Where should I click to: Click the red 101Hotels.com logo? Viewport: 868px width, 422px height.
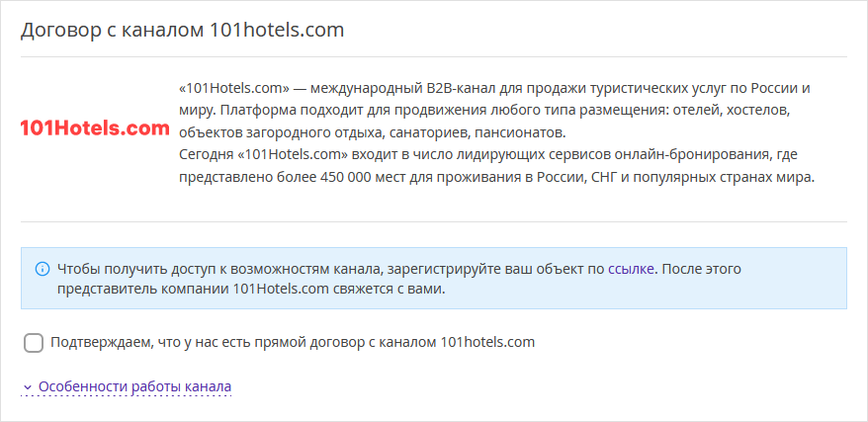[95, 128]
